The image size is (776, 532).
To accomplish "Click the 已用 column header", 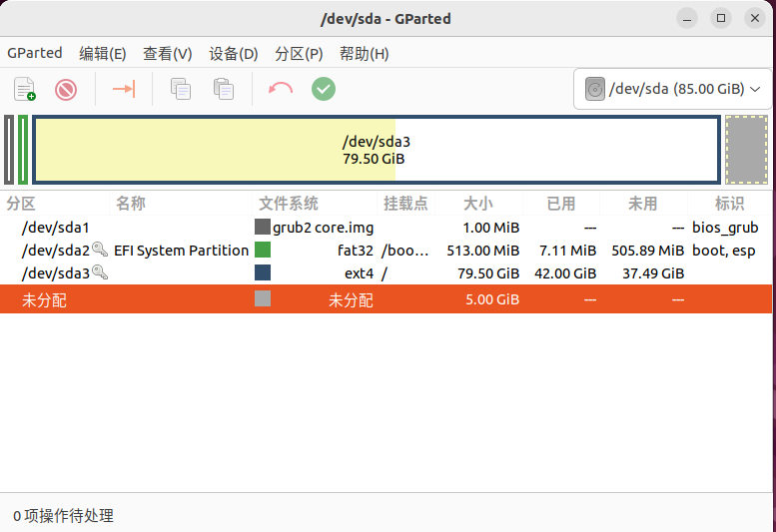I will point(561,204).
